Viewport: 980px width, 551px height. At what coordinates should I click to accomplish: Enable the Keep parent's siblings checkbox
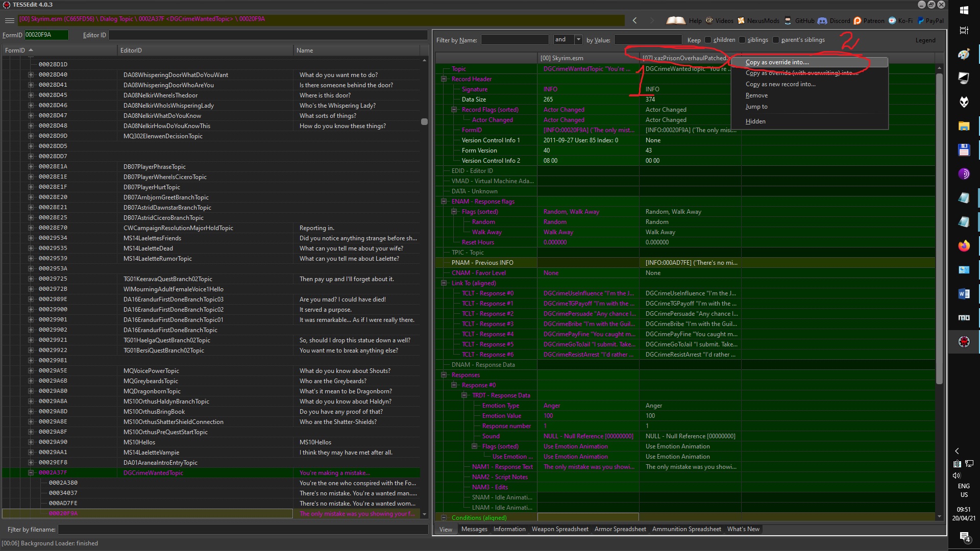coord(776,40)
